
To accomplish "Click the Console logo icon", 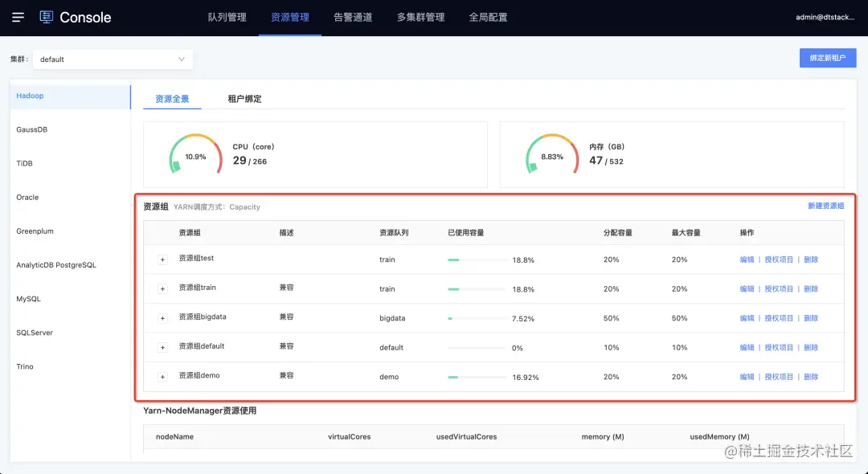I will point(47,17).
